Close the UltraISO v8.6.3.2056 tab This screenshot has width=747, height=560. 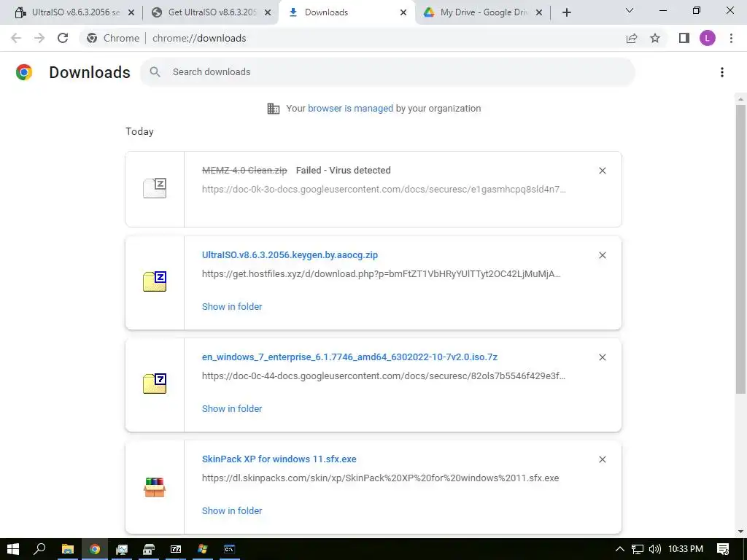coord(131,12)
